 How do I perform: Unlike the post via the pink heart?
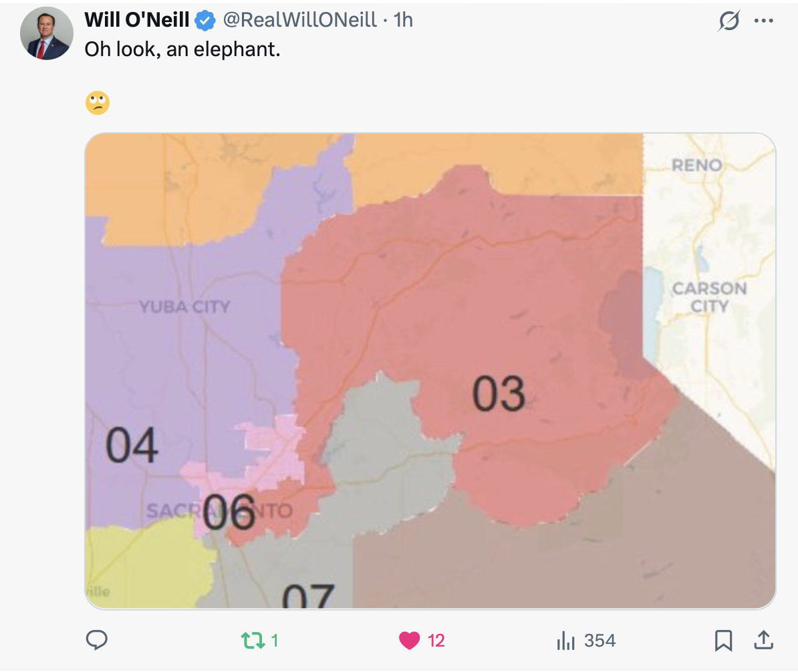click(409, 641)
